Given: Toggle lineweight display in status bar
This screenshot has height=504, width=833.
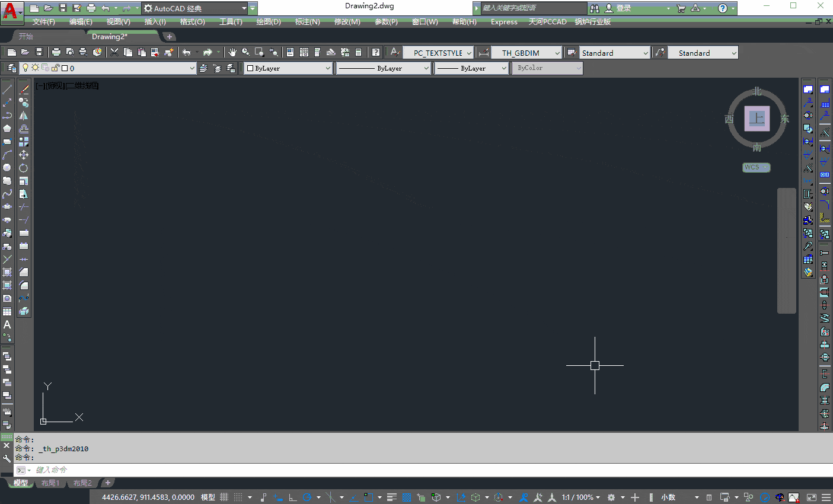Looking at the screenshot, I should 391,497.
